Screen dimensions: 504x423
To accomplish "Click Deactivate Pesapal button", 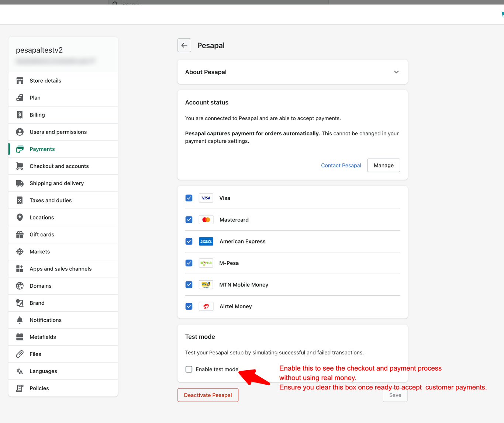I will click(208, 395).
